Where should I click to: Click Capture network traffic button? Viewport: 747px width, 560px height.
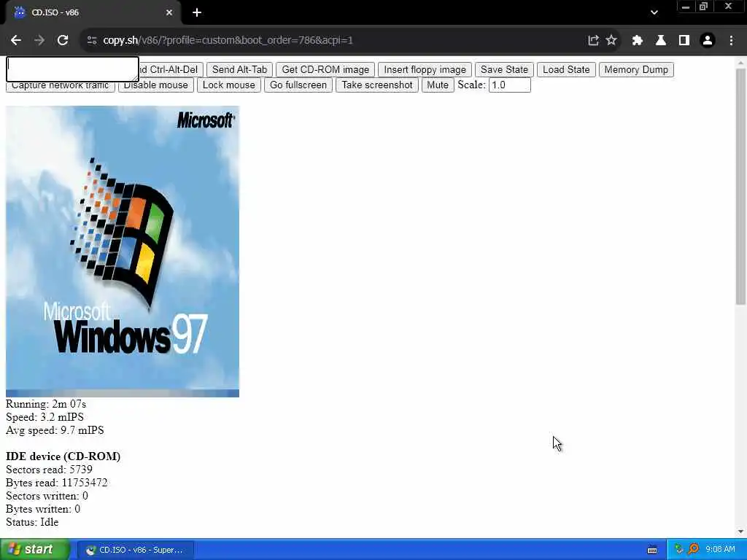60,86
